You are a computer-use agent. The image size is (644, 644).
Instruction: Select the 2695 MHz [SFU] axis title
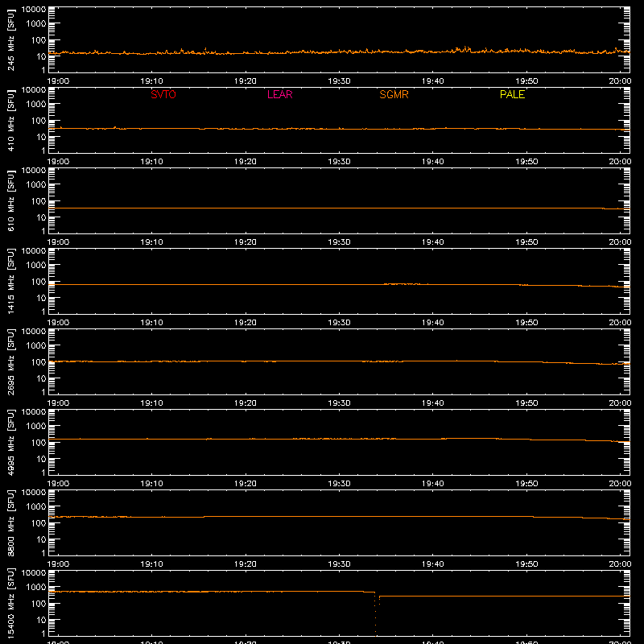(x=10, y=362)
